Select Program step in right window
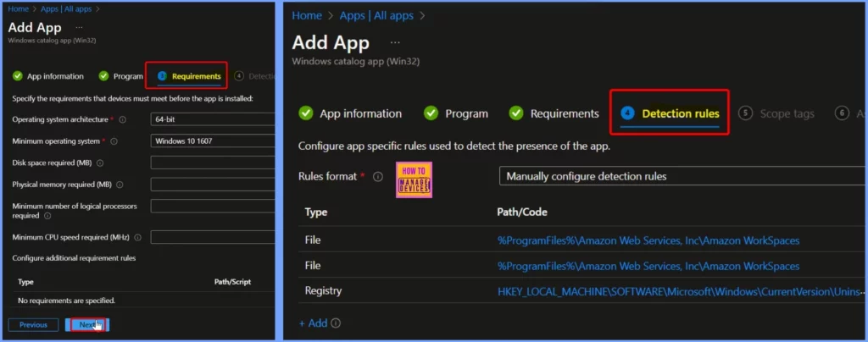The image size is (868, 342). click(456, 113)
